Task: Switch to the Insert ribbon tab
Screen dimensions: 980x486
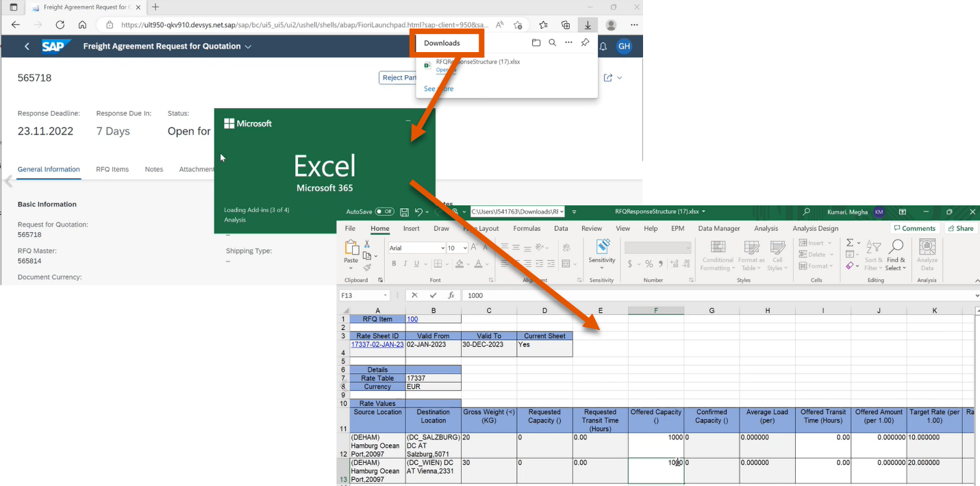Action: [x=412, y=229]
